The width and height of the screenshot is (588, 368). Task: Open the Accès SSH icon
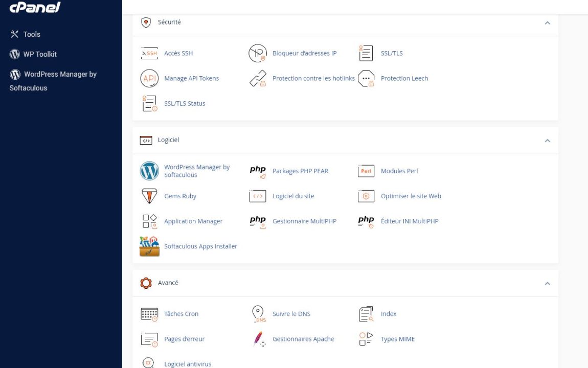coord(149,53)
